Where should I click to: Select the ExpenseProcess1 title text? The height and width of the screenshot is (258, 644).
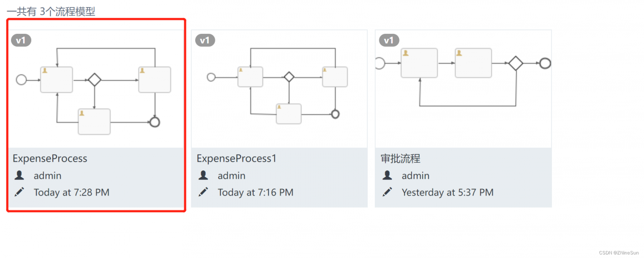pyautogui.click(x=237, y=158)
